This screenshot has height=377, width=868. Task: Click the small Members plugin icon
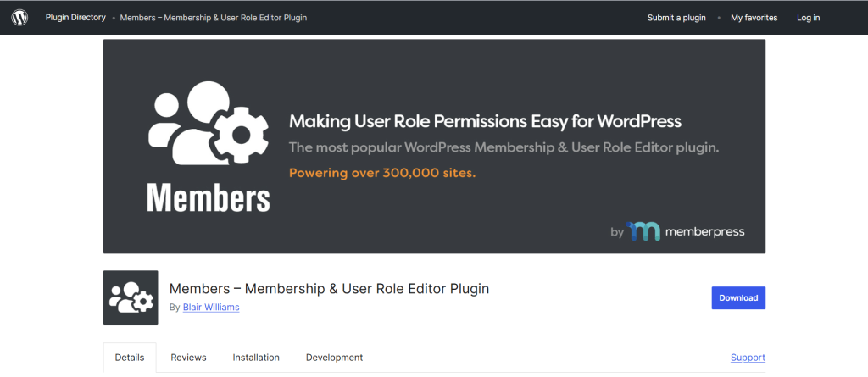click(x=131, y=298)
